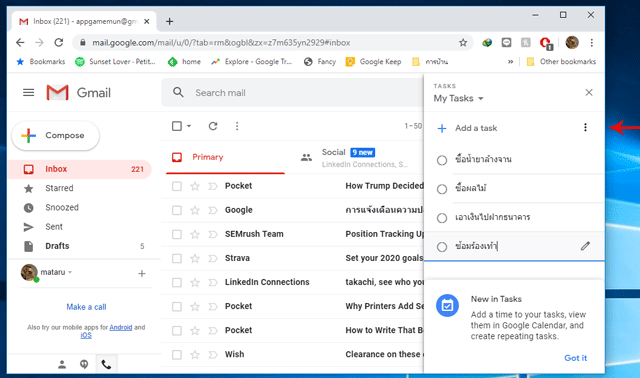Expand the select-all dropdown arrow
The image size is (640, 378).
(x=189, y=126)
